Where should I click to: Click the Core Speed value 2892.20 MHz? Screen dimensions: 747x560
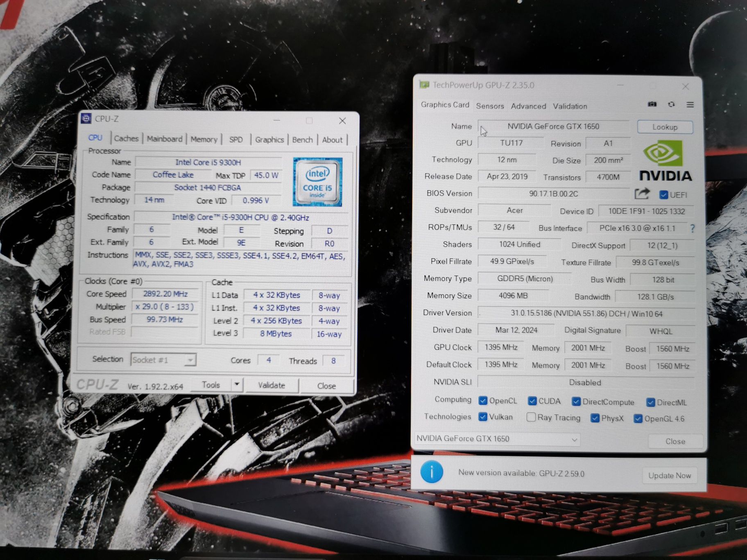pyautogui.click(x=165, y=294)
